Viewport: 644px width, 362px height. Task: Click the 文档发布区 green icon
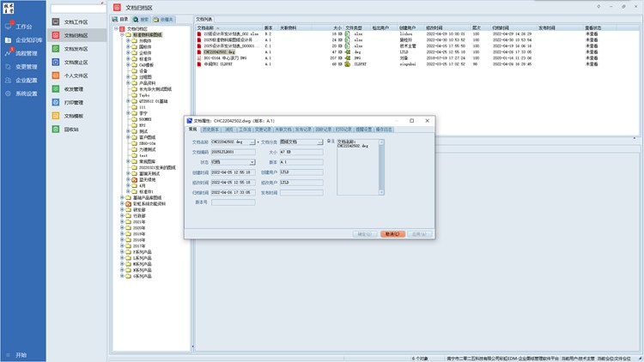click(x=55, y=49)
